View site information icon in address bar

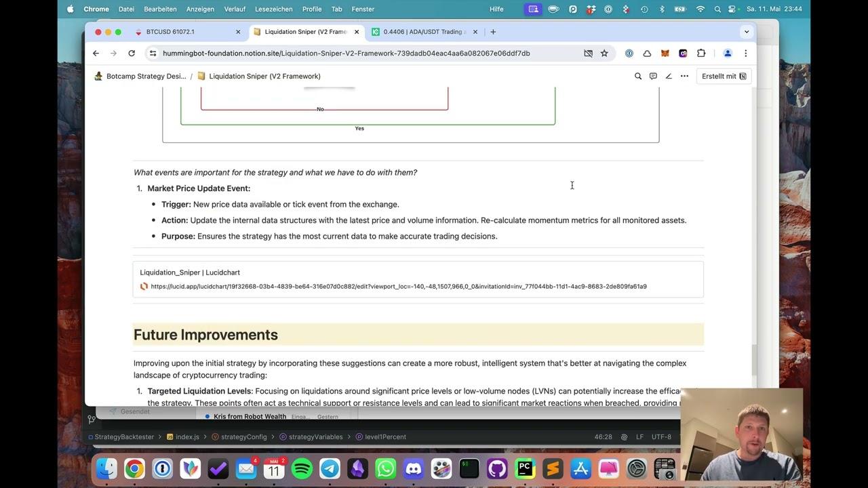[x=153, y=53]
